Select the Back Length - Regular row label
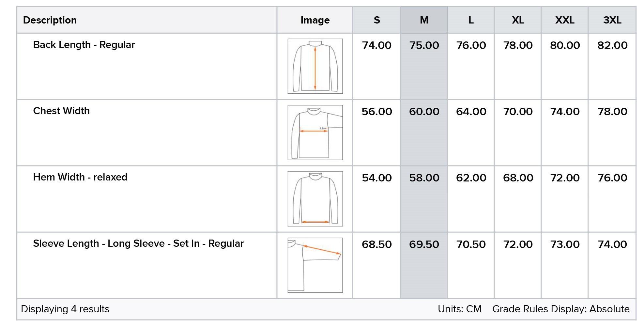The height and width of the screenshot is (328, 644). [x=84, y=45]
